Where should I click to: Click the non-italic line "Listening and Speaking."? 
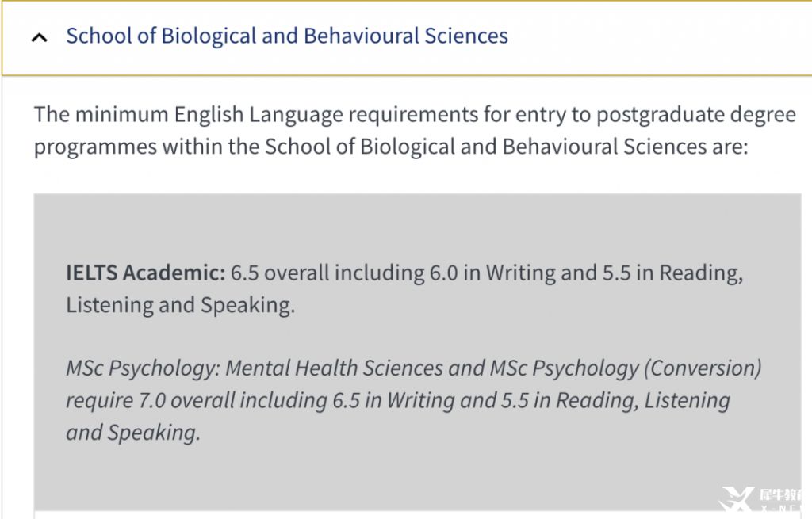[x=180, y=305]
